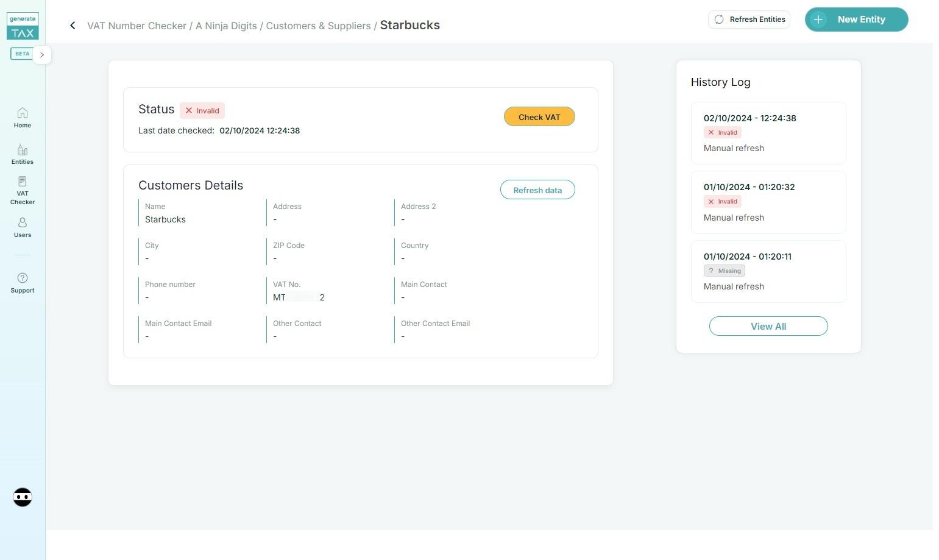939x560 pixels.
Task: Go to Home in the sidebar
Action: pos(23,118)
